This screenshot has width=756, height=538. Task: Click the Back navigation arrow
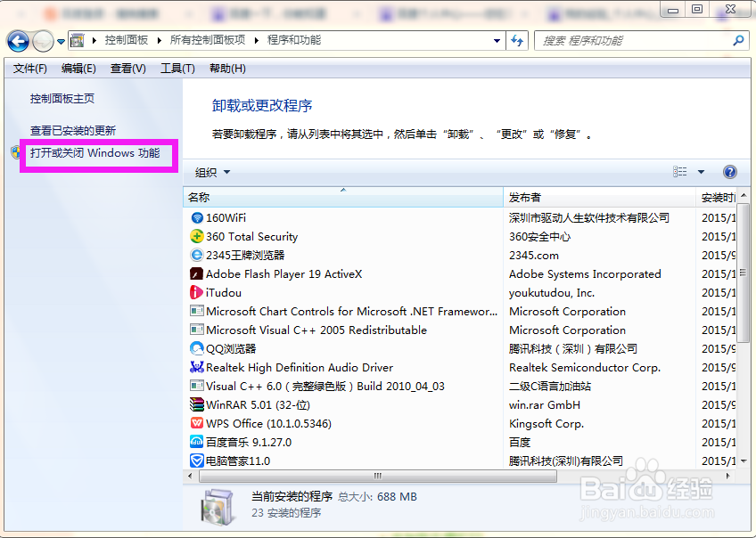point(19,42)
